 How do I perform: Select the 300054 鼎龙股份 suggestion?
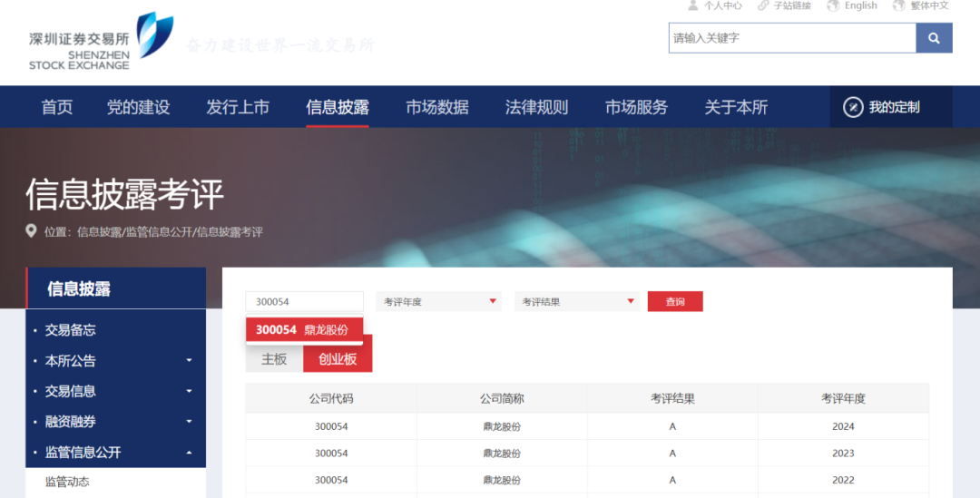pyautogui.click(x=304, y=330)
